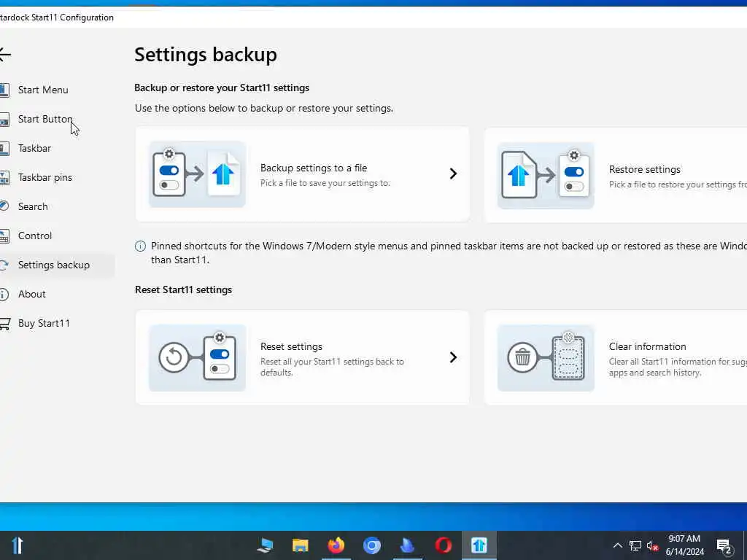Screen dimensions: 747x560
Task: Click 'Reset Start11 settings' heading
Action: [183, 290]
